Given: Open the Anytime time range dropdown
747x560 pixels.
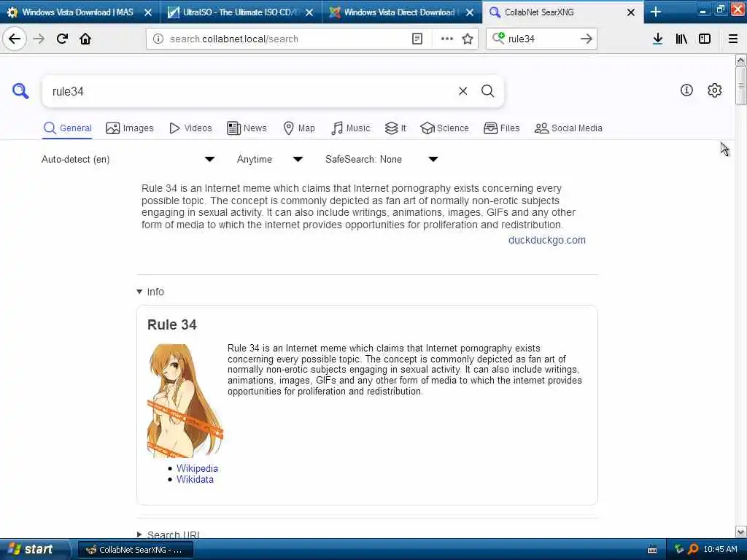Looking at the screenshot, I should (270, 159).
